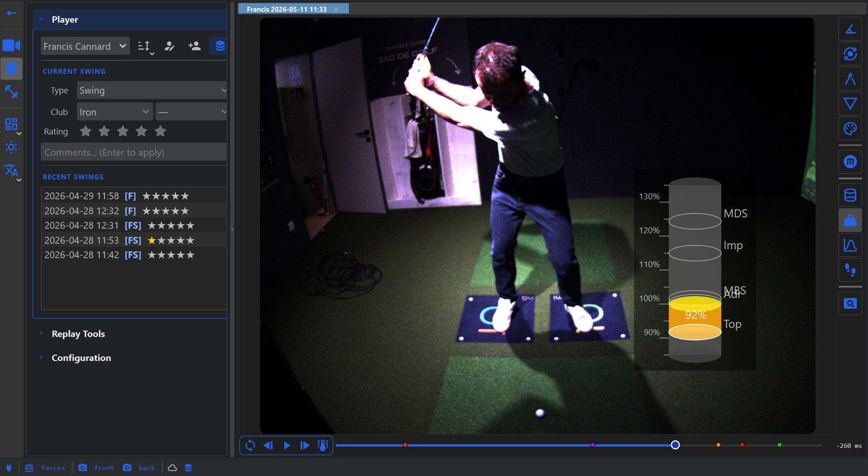Open the swing Type dropdown
Viewport: 868px width, 476px height.
coord(152,90)
